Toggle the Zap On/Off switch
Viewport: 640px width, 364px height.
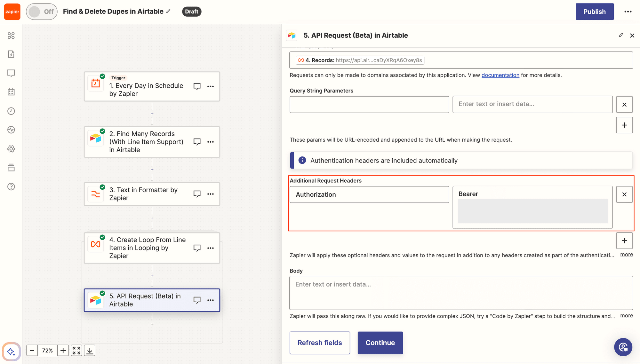coord(42,11)
